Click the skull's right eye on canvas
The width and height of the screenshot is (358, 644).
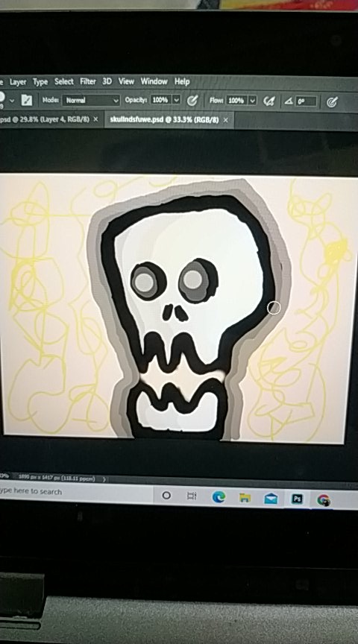pos(198,281)
